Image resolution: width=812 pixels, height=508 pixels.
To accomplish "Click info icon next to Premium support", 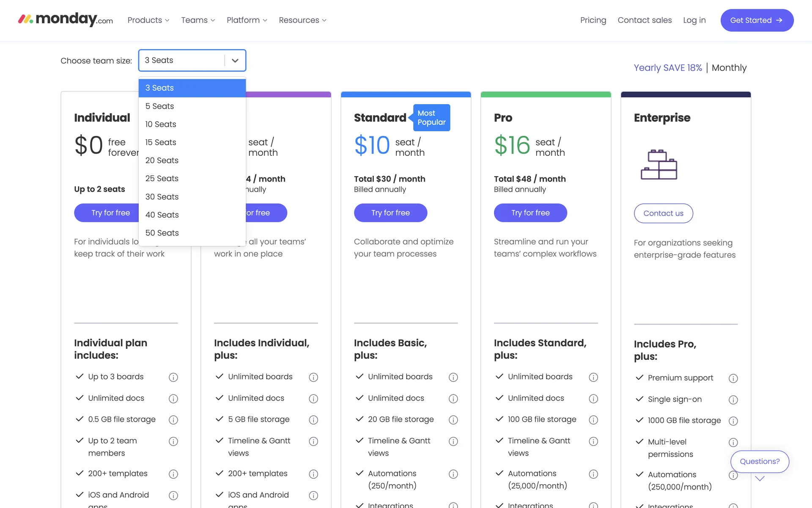I will pos(733,378).
